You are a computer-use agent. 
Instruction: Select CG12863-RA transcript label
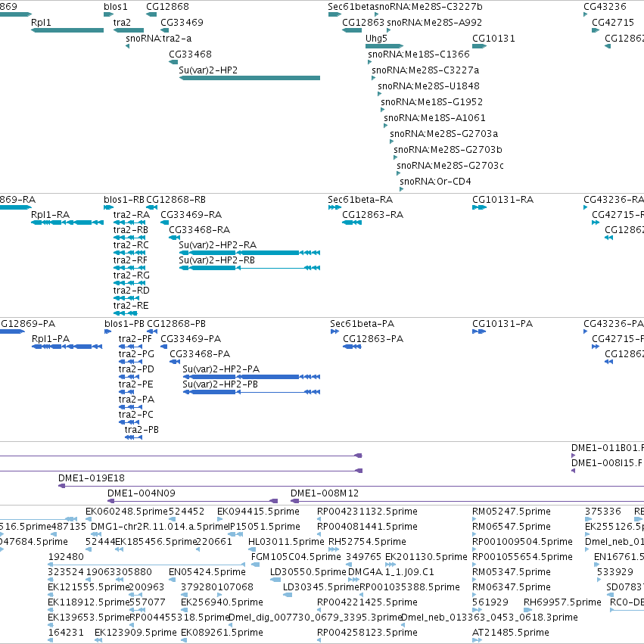pyautogui.click(x=373, y=215)
